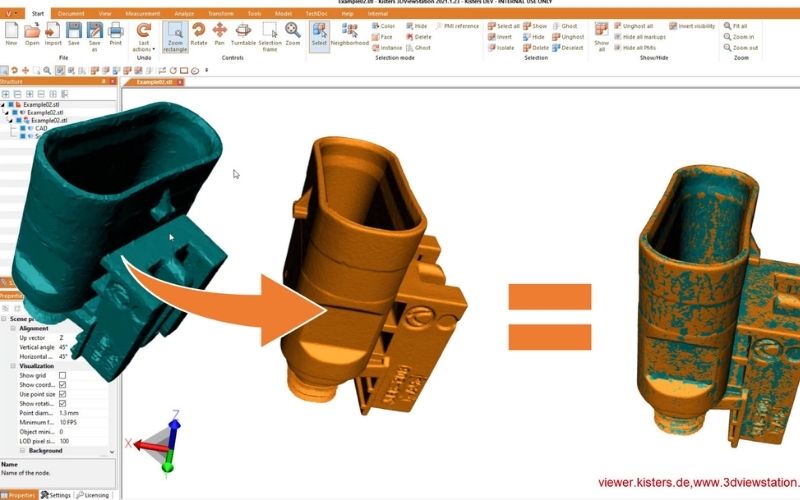Invert the current selection
This screenshot has height=500, width=800.
tap(500, 37)
